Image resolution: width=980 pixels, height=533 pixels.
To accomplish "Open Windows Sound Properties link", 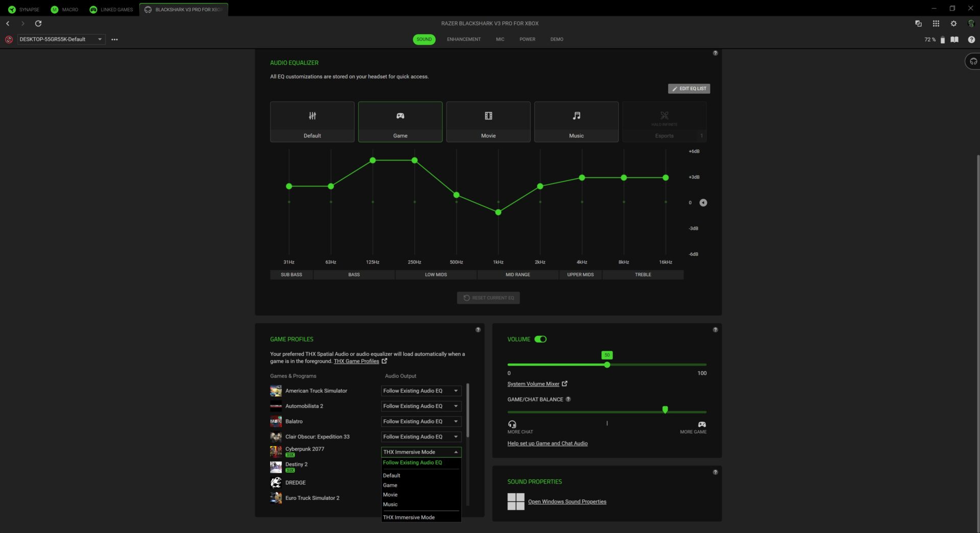I will [x=567, y=502].
